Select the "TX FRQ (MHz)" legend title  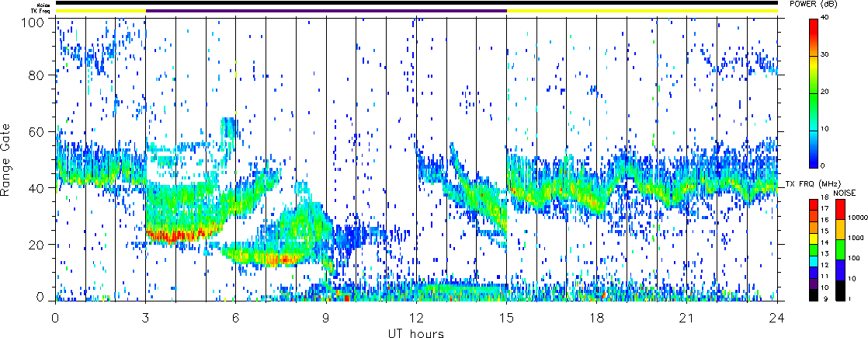coord(814,183)
